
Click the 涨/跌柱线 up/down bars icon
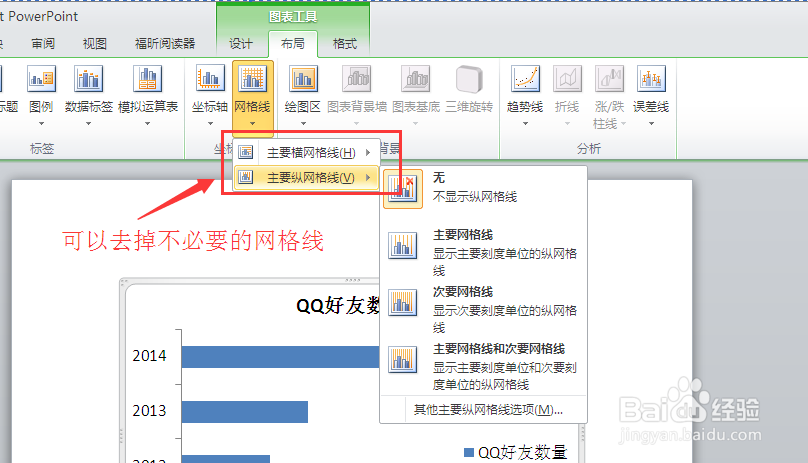(609, 80)
